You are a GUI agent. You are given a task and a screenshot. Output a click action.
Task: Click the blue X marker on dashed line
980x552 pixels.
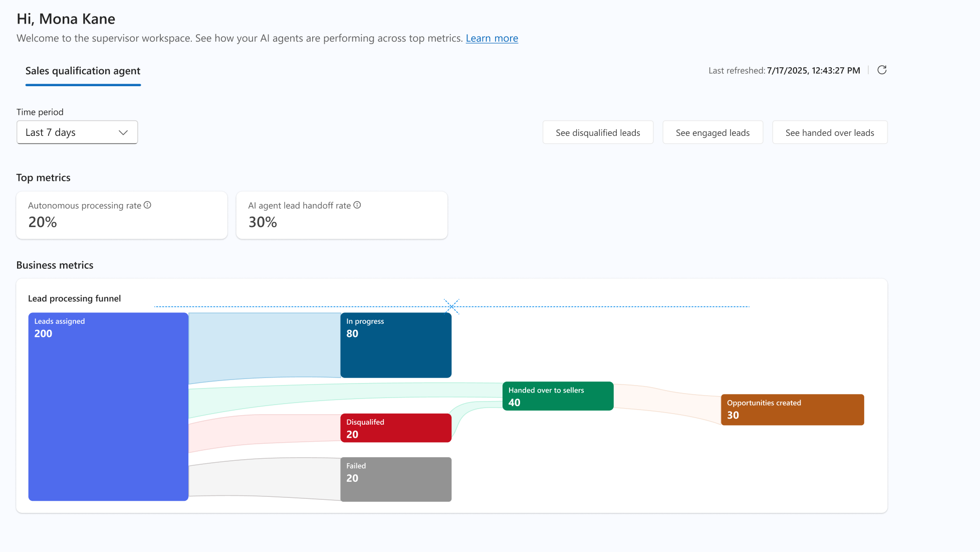point(451,306)
